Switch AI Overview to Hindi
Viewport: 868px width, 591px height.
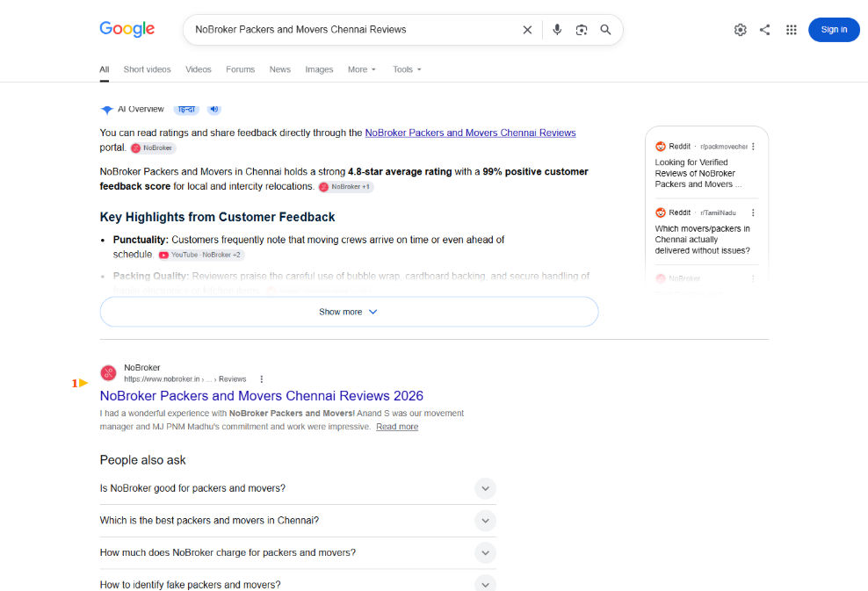[186, 109]
